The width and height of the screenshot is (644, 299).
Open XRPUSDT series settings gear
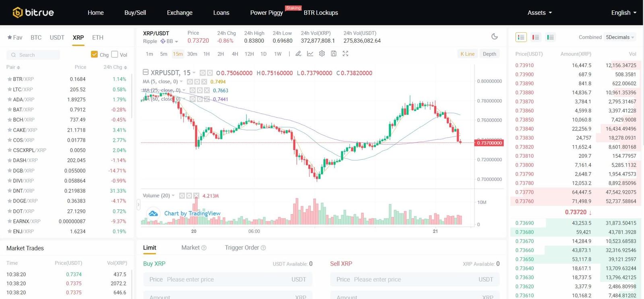tap(210, 73)
